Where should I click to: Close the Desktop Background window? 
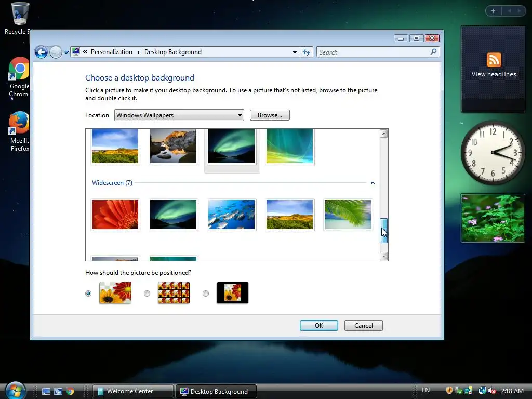[x=432, y=38]
